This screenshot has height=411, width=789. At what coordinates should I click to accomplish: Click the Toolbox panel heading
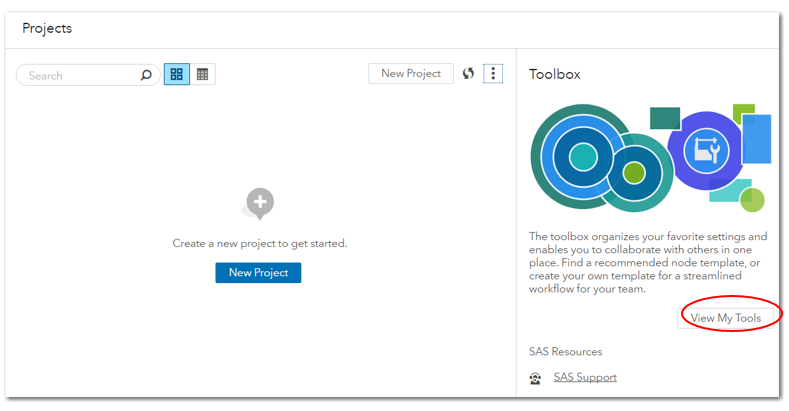555,74
